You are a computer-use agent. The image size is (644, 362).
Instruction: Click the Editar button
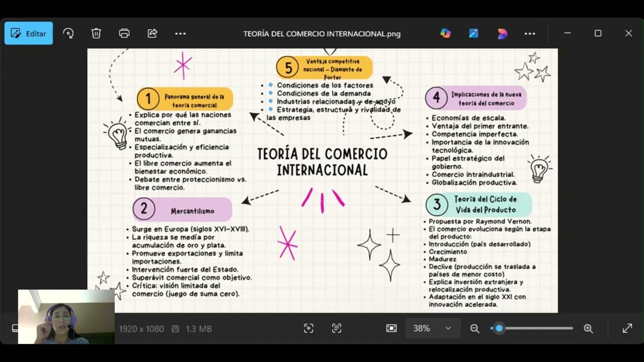tap(29, 33)
